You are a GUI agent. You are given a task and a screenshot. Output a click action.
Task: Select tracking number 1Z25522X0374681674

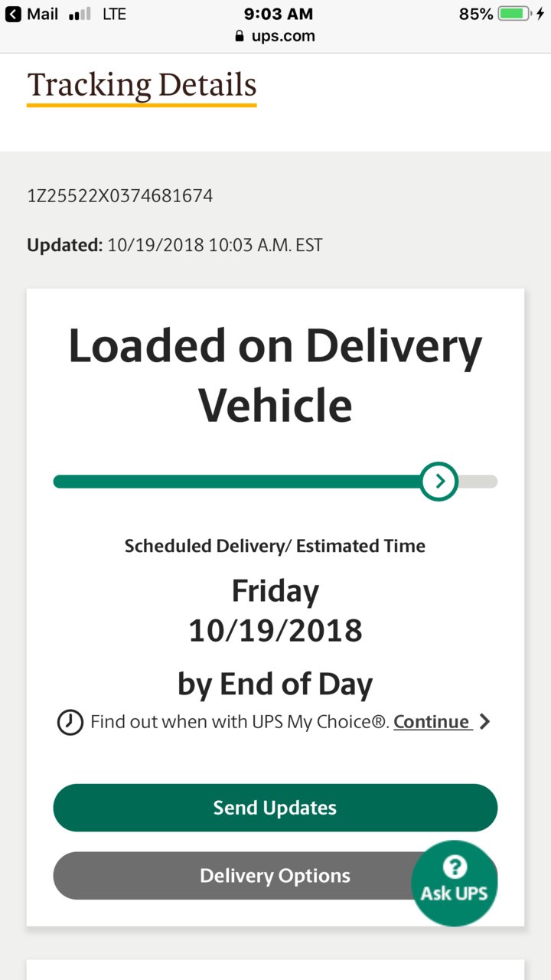tap(120, 196)
